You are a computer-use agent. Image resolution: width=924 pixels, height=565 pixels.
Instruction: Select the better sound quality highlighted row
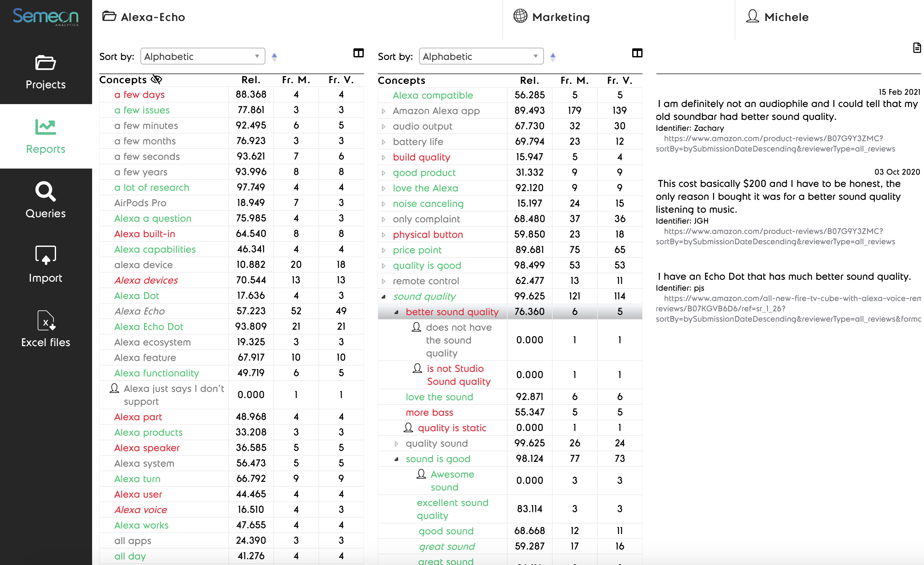452,311
